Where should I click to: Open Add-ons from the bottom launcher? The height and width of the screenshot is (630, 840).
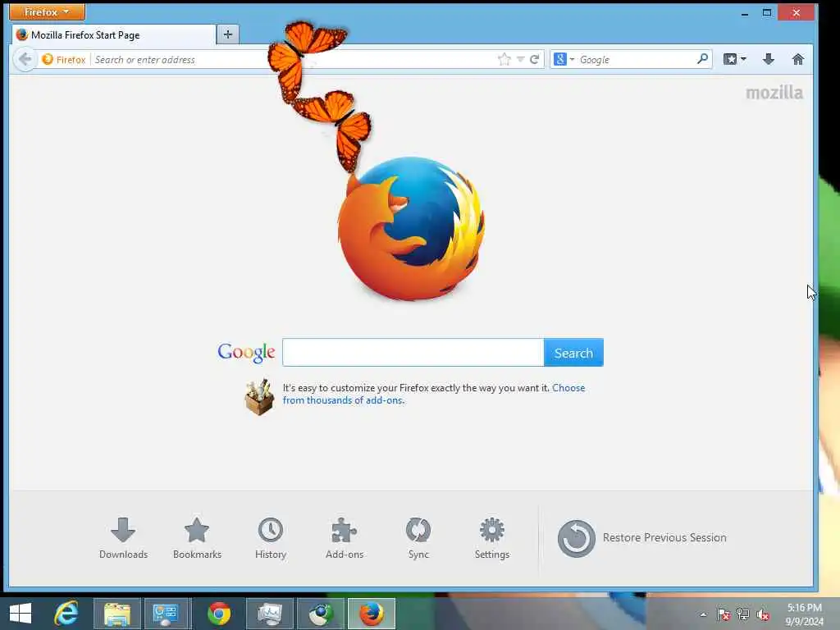point(345,538)
